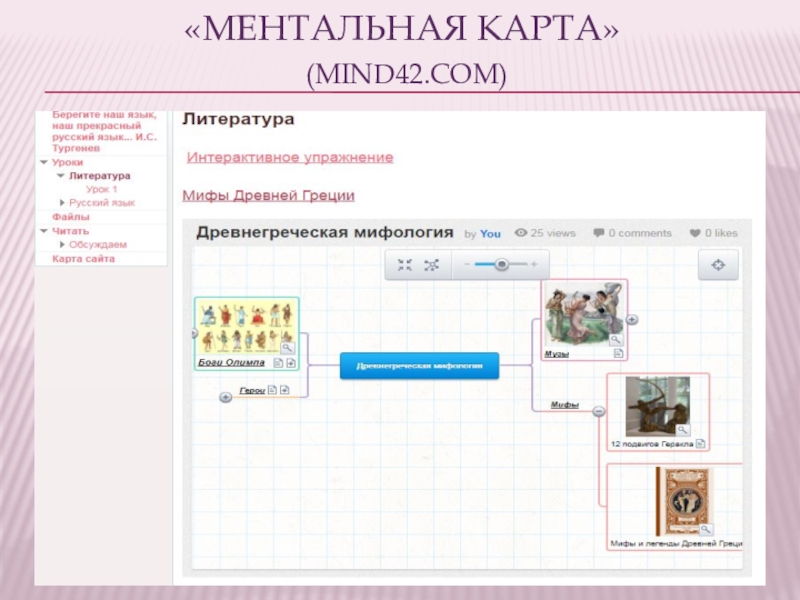Open note icon beside 12 подвигов Геракла
800x600 pixels.
click(701, 444)
